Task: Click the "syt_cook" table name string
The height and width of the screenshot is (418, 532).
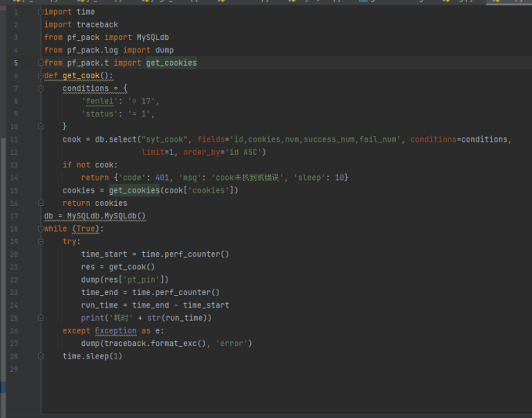Action: (164, 139)
